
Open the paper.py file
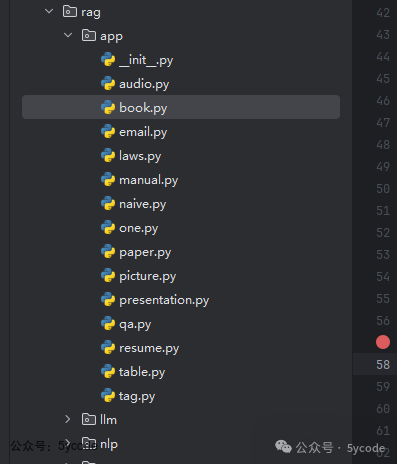[145, 252]
